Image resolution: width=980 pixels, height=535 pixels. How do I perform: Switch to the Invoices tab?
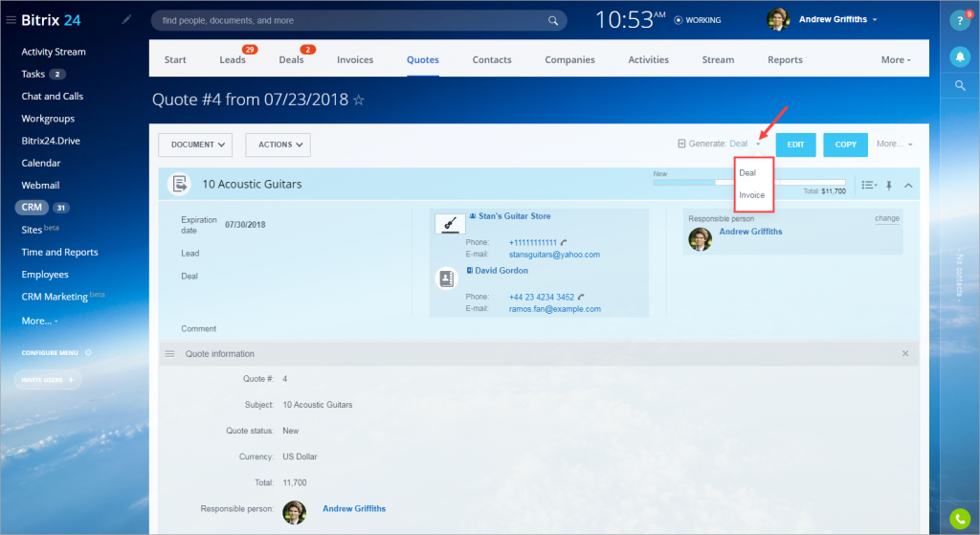pos(355,60)
